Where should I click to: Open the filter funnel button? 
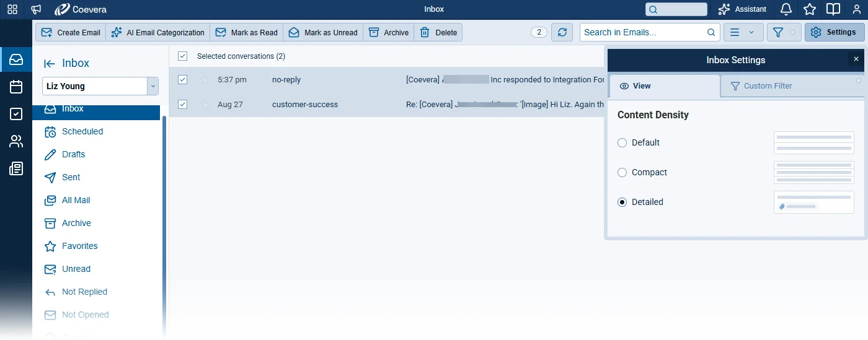(x=784, y=32)
